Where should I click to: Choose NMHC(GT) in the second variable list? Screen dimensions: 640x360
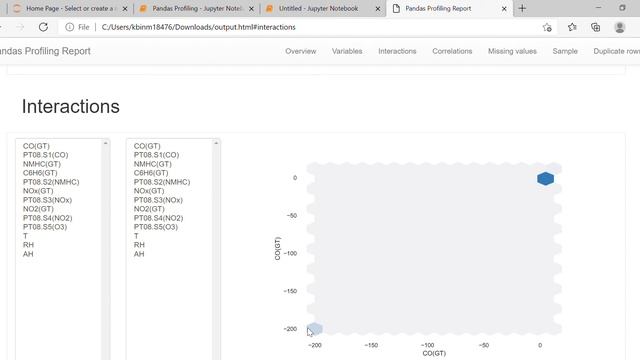pyautogui.click(x=153, y=164)
